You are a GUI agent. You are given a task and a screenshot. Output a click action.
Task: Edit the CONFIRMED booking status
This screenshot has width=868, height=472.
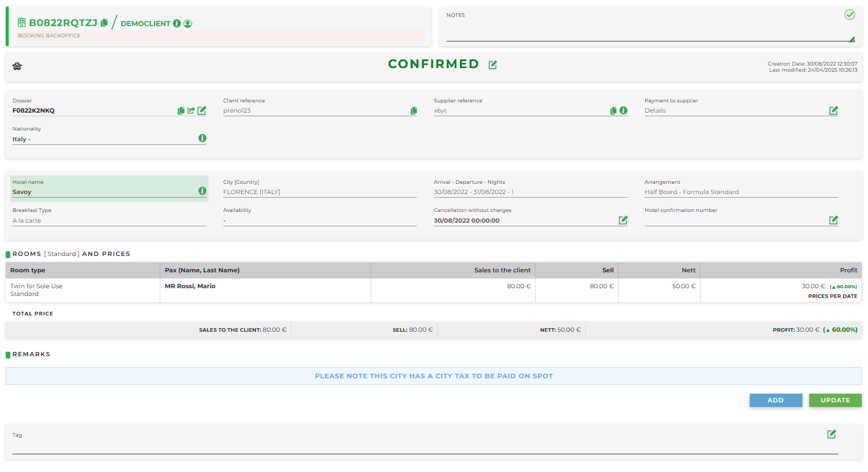click(493, 65)
